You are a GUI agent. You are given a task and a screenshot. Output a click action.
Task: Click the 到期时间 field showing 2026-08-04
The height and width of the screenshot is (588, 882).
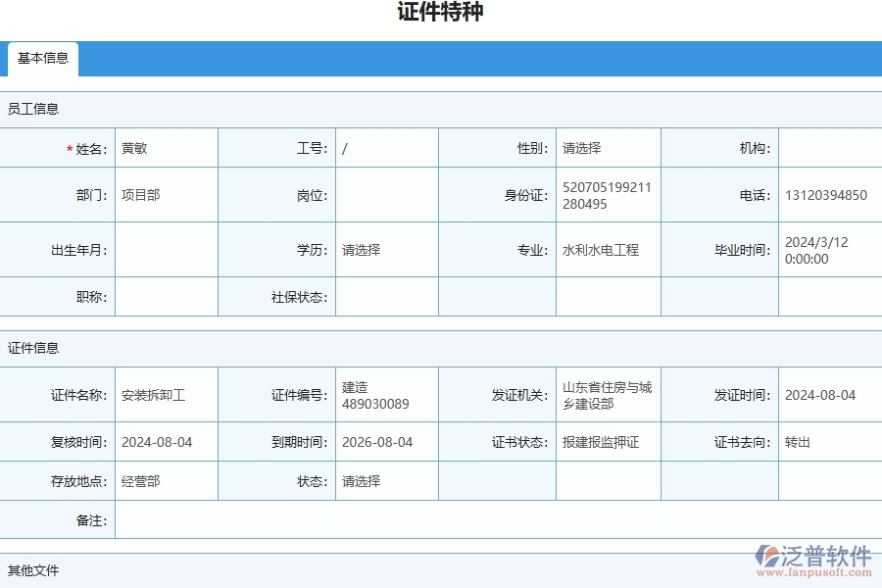click(385, 442)
